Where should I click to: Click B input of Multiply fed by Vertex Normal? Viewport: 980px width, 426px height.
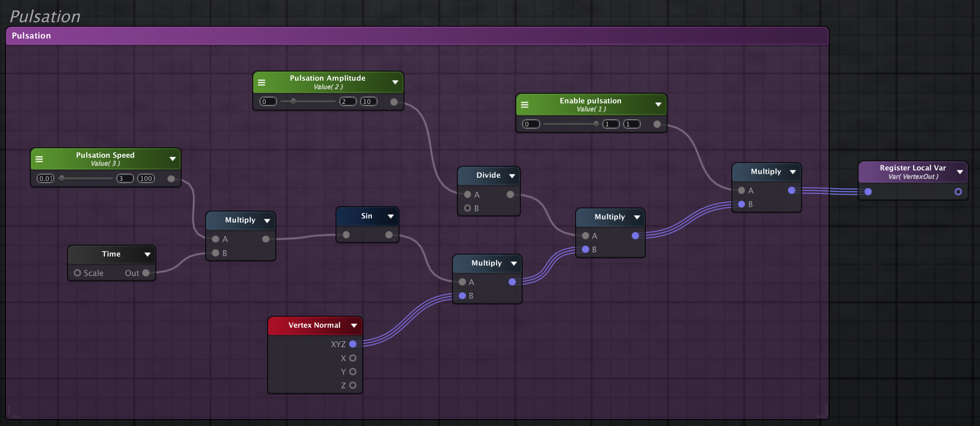[x=462, y=296]
